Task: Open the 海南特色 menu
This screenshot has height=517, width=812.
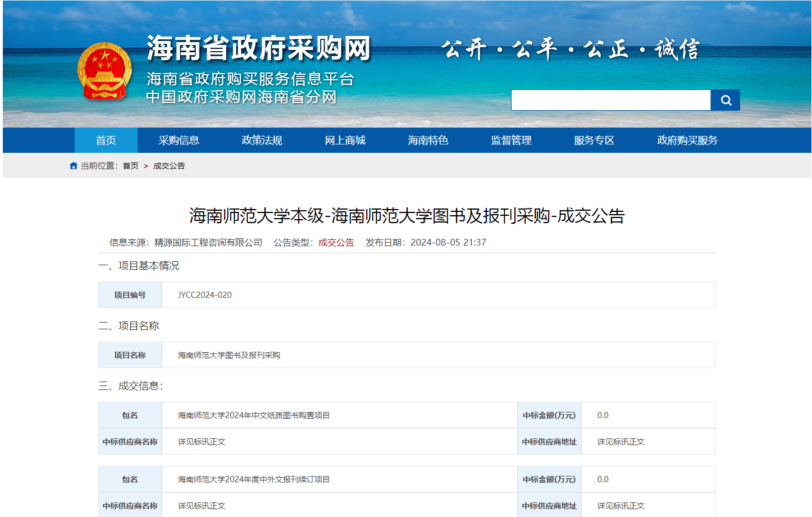Action: click(428, 140)
